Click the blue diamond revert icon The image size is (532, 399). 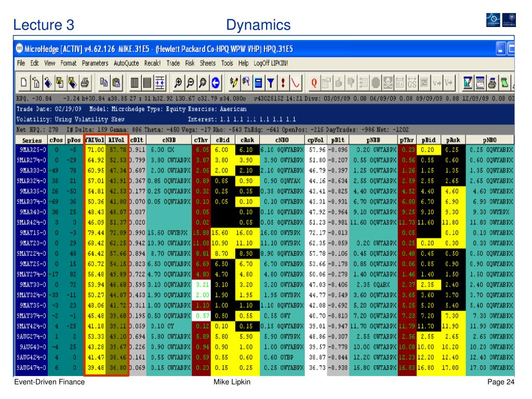coord(48,83)
